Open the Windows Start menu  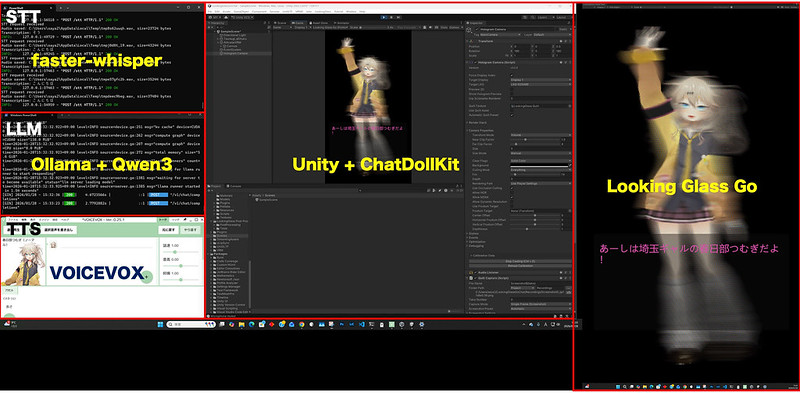pos(160,325)
